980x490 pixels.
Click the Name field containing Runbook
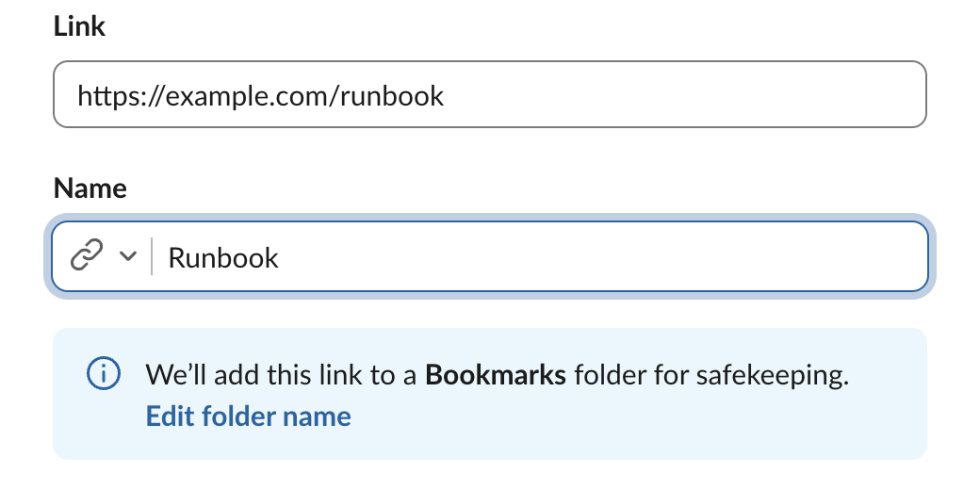click(489, 256)
